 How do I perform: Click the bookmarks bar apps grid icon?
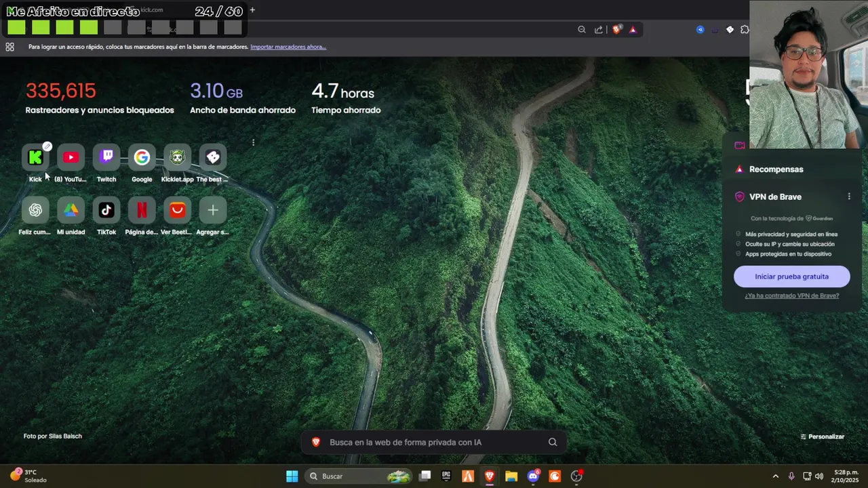point(9,47)
